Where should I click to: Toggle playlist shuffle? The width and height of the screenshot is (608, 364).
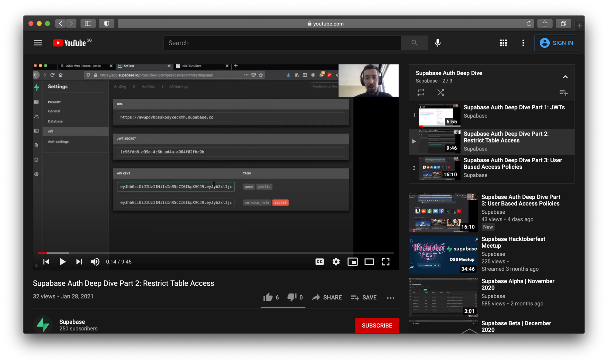440,92
